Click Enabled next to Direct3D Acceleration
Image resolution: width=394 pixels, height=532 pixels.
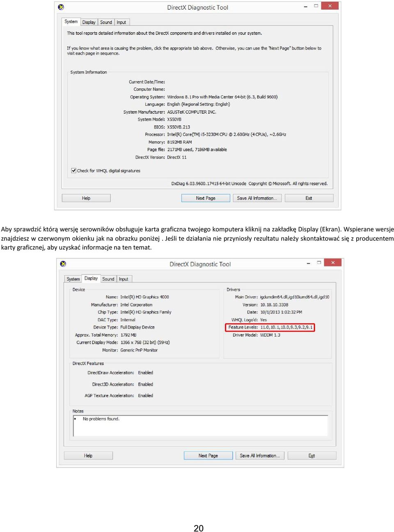(146, 384)
